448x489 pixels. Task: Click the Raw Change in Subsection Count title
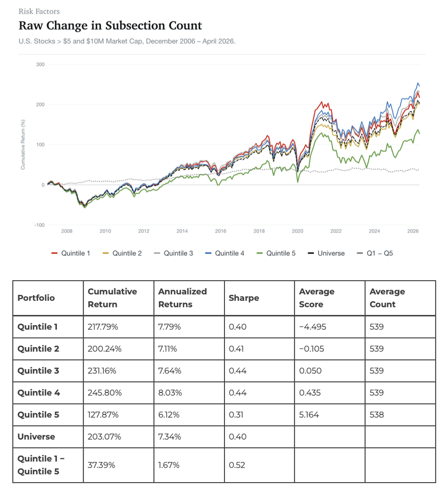pos(111,25)
